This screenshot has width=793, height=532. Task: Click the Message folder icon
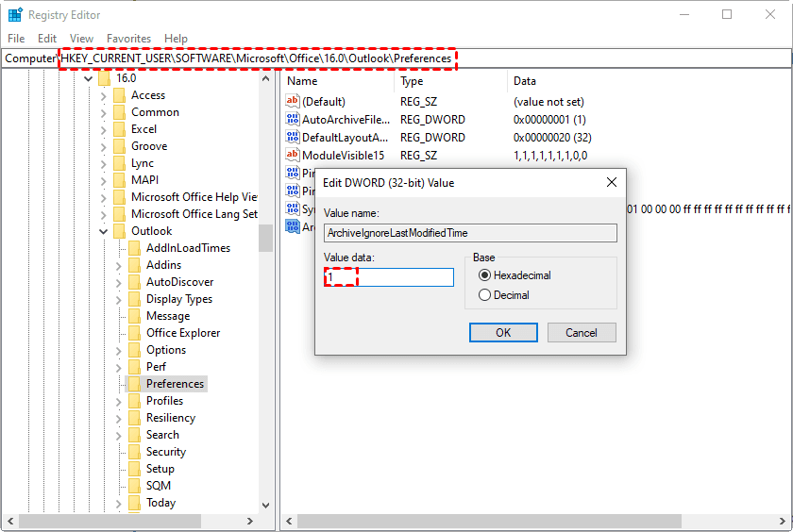click(134, 316)
